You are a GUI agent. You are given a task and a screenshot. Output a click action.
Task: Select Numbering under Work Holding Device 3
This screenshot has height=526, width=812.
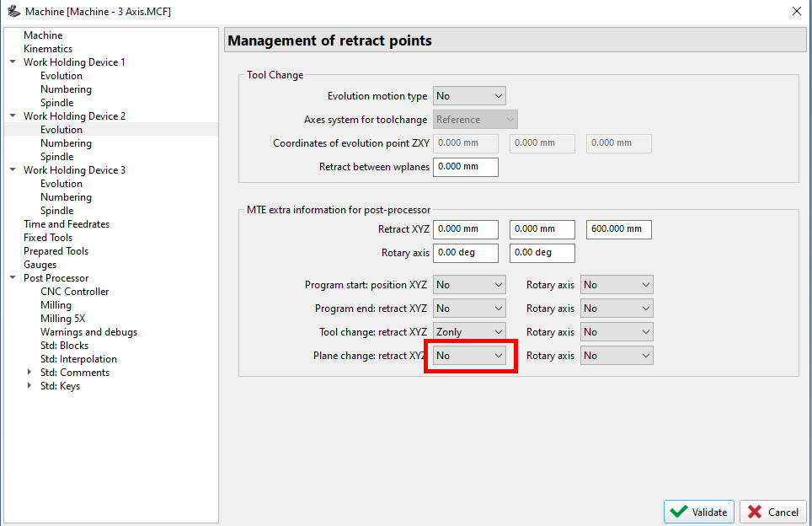point(66,197)
